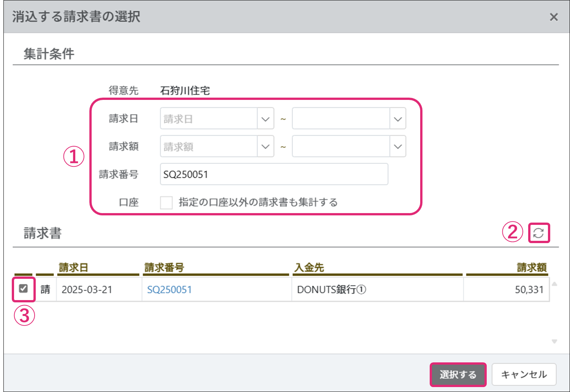Enable including invoices from other accounts
The image size is (570, 392).
point(166,202)
